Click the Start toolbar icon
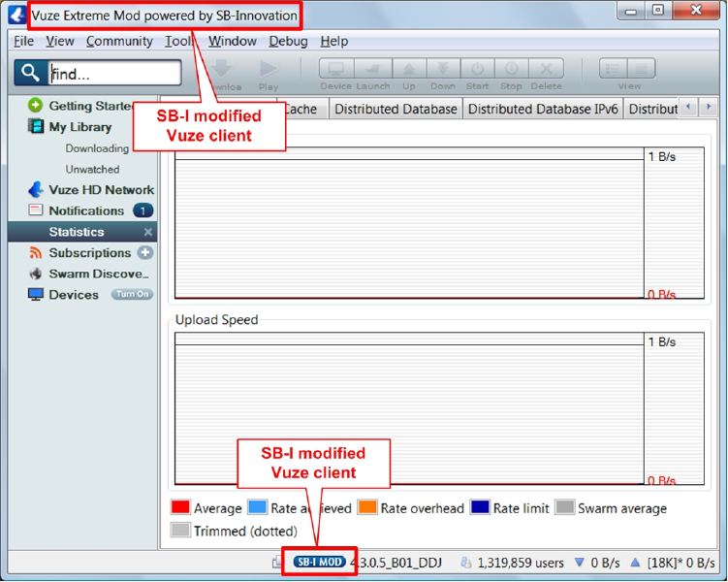The height and width of the screenshot is (582, 728). point(477,68)
